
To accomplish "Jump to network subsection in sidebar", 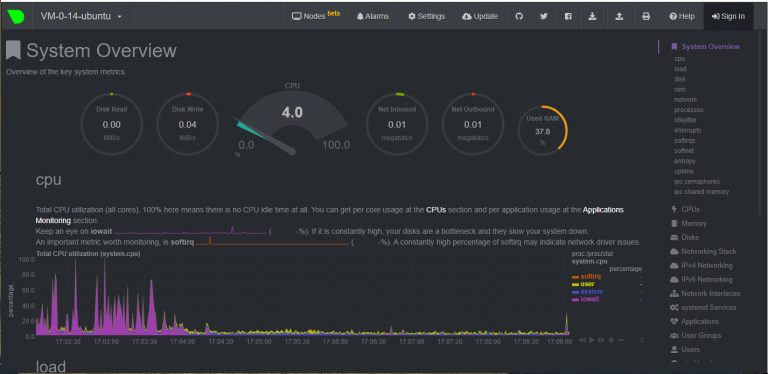I will 685,99.
